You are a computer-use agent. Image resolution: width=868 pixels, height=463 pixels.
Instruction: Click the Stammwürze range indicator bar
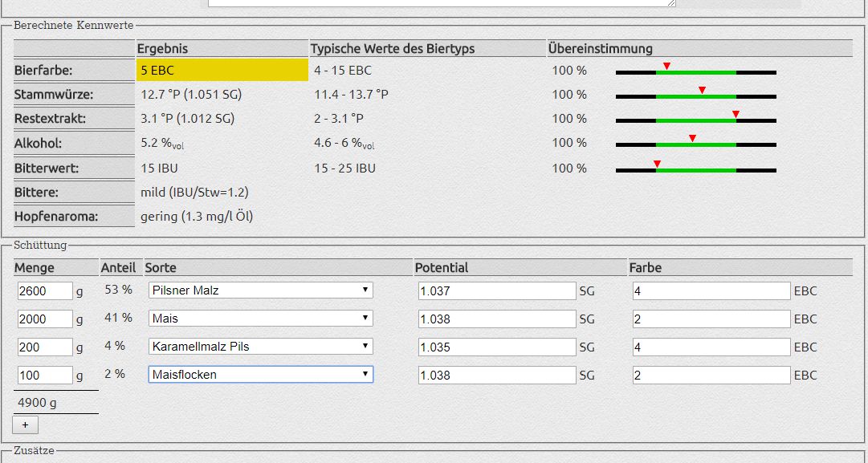pos(695,96)
